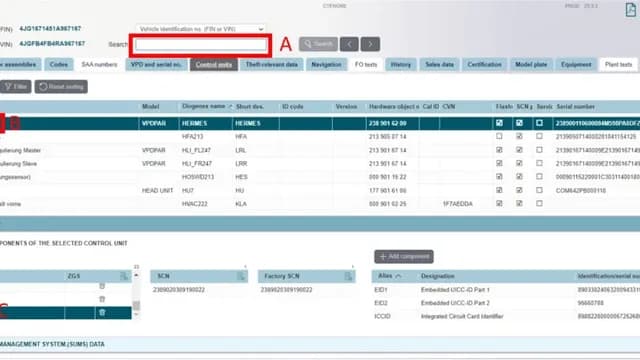Open Theft-relevant data tab
This screenshot has width=640, height=360.
pyautogui.click(x=272, y=64)
